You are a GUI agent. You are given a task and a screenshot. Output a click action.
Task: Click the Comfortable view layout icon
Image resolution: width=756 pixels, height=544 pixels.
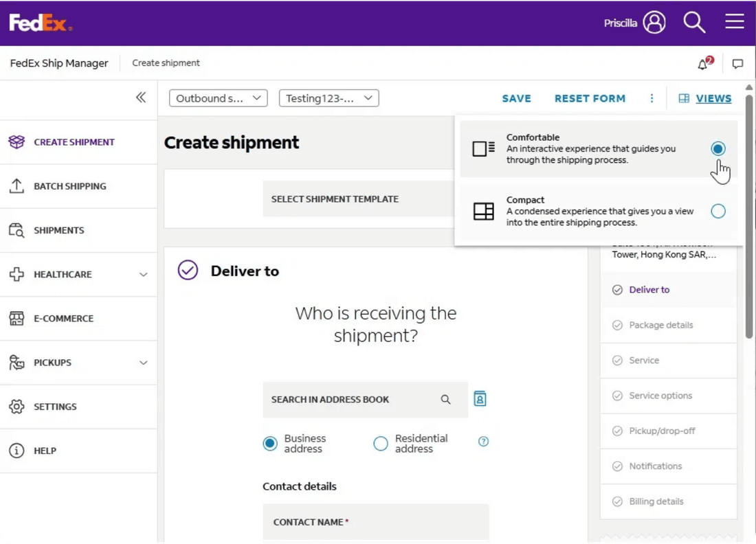click(484, 148)
